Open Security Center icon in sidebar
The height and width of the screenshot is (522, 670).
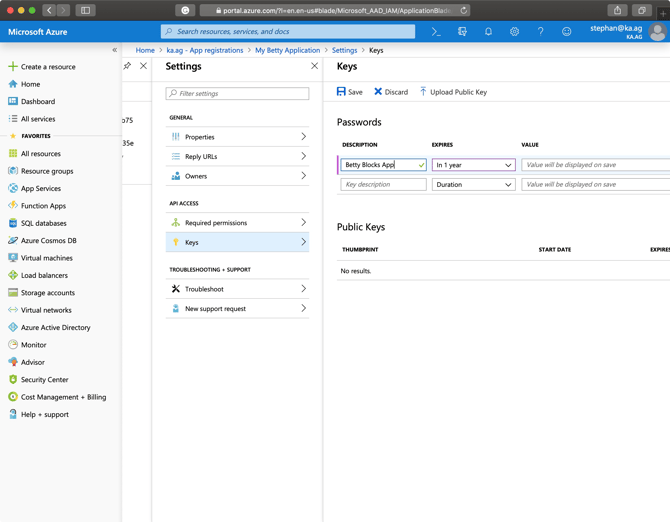coord(13,379)
